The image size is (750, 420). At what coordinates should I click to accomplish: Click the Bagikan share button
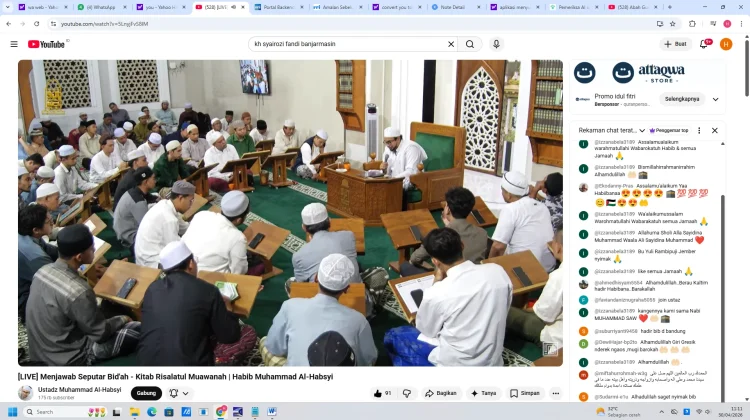441,393
